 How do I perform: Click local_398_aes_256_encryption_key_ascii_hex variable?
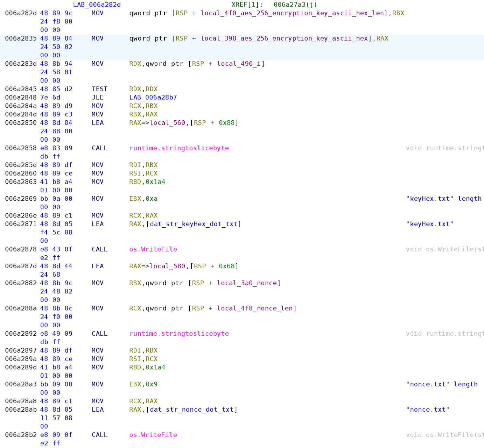click(x=284, y=38)
